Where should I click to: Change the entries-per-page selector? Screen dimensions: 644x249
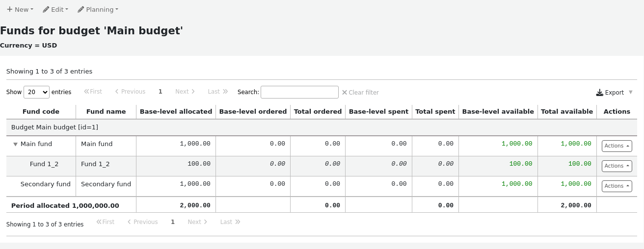pos(36,92)
